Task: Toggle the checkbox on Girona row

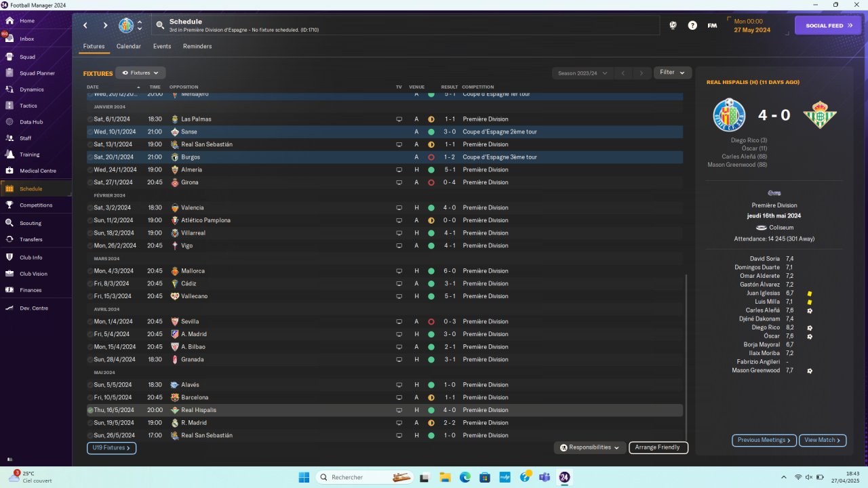Action: (90, 183)
